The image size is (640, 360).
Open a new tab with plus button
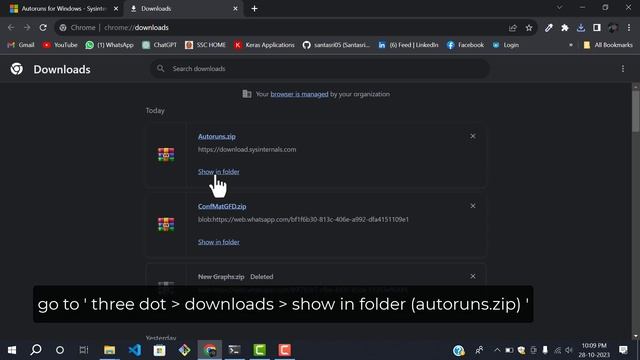[254, 9]
